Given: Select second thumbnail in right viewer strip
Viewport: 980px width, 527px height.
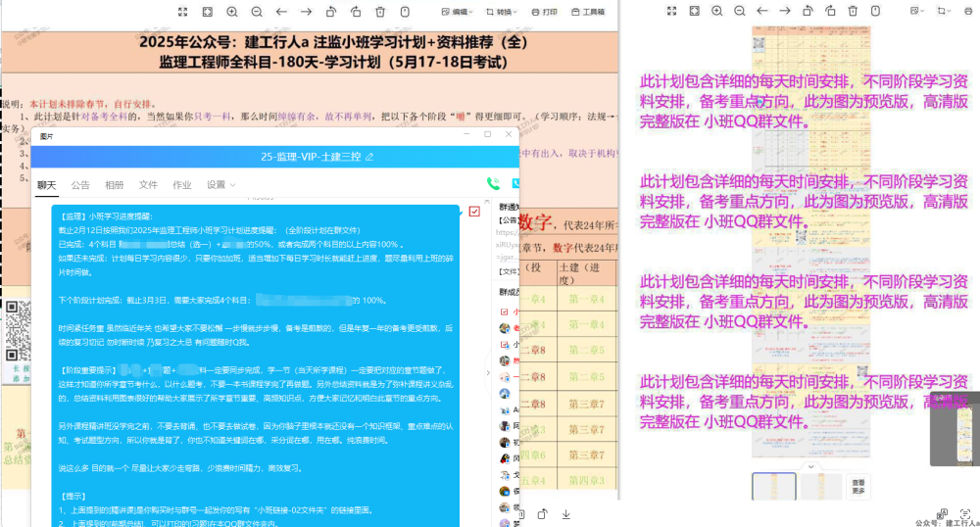Looking at the screenshot, I should pos(820,486).
